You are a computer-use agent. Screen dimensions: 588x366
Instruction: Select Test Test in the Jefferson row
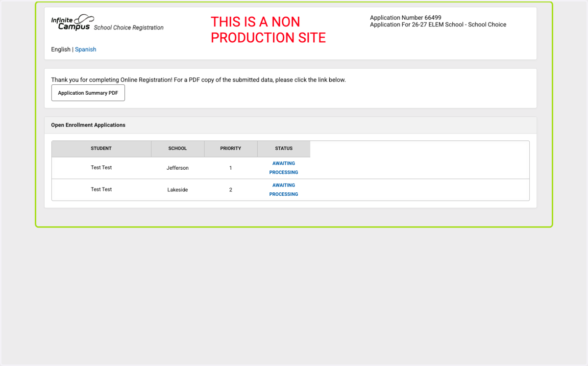101,168
